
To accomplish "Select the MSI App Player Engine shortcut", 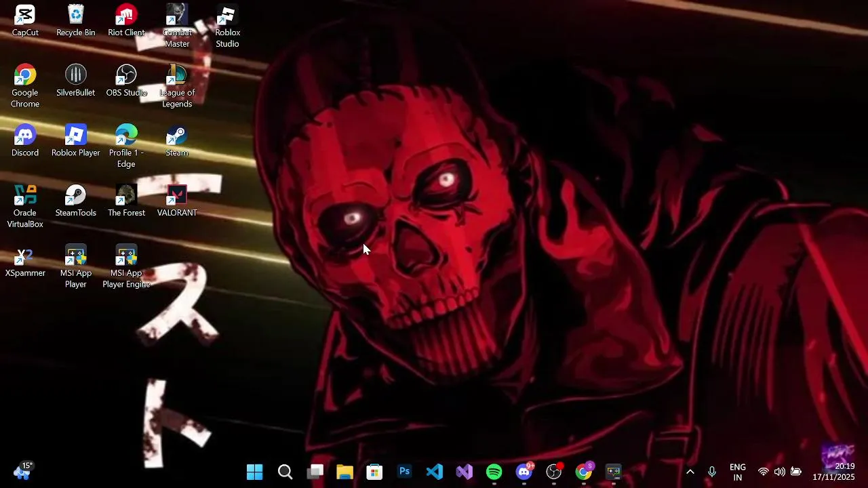I will (126, 267).
